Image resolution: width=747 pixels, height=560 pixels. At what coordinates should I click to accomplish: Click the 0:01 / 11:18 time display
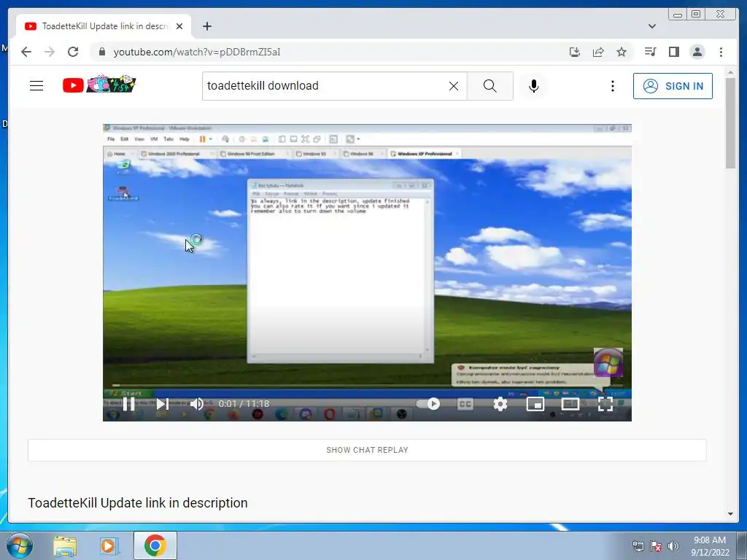click(x=244, y=404)
